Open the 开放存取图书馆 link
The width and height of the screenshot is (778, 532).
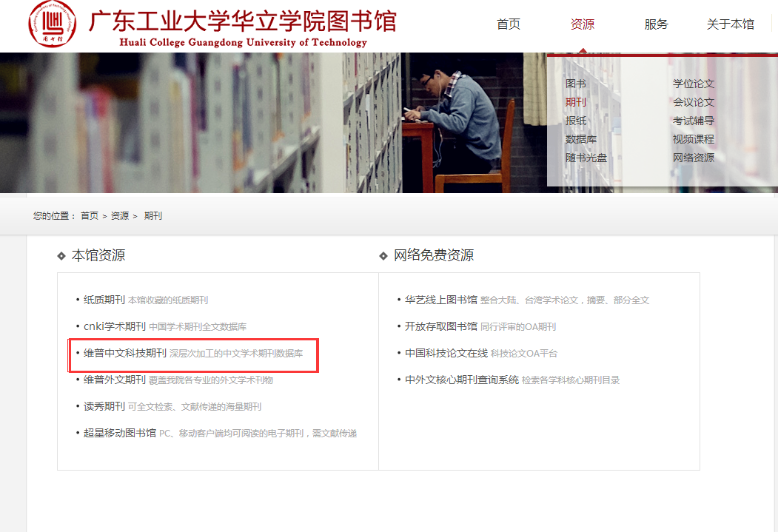[440, 326]
